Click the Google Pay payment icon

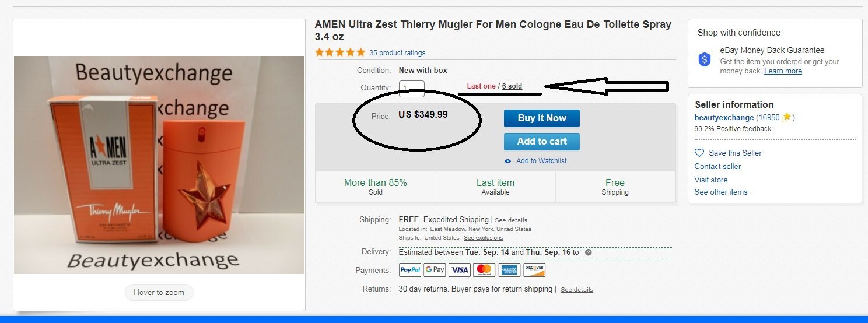(435, 270)
